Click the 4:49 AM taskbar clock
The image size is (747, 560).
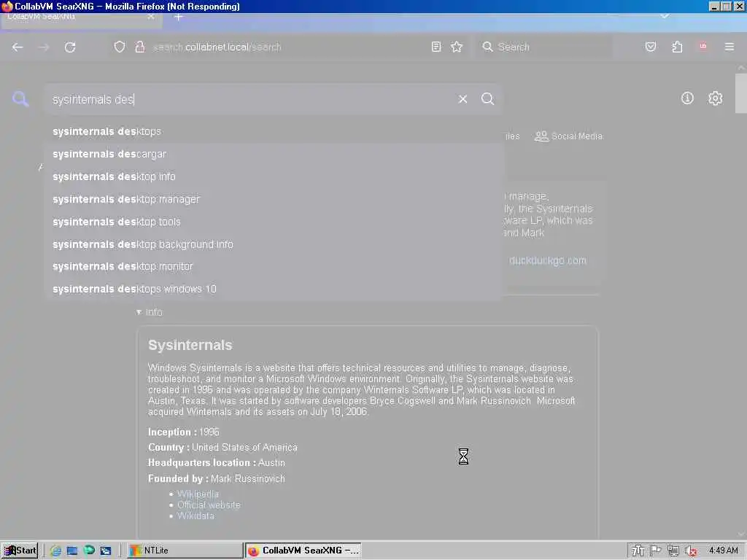(x=723, y=551)
